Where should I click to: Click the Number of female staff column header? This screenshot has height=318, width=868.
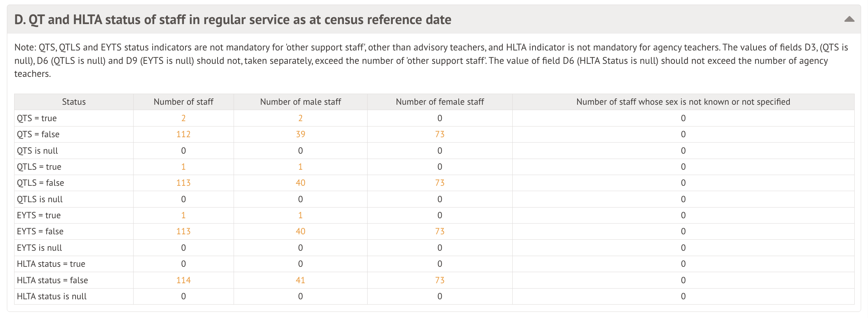pyautogui.click(x=440, y=102)
